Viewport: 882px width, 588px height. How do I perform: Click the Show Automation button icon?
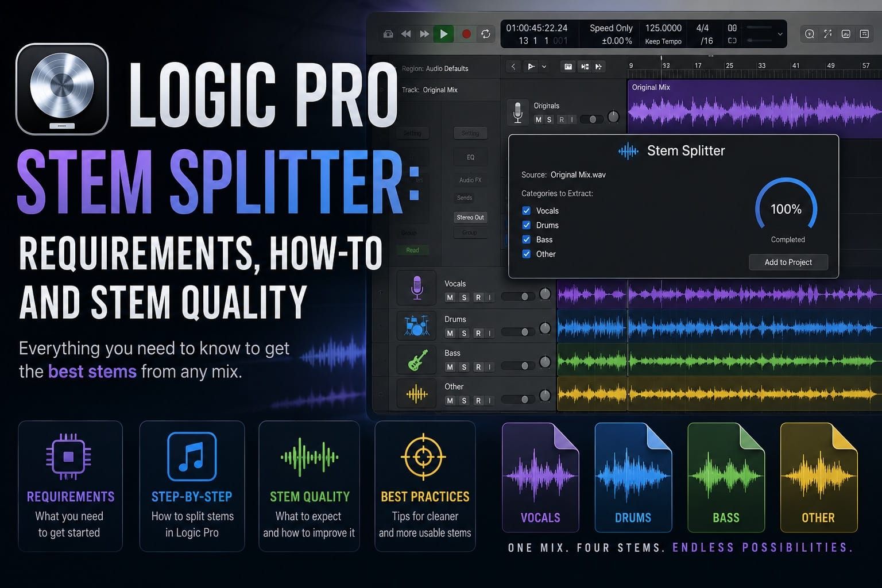[568, 67]
